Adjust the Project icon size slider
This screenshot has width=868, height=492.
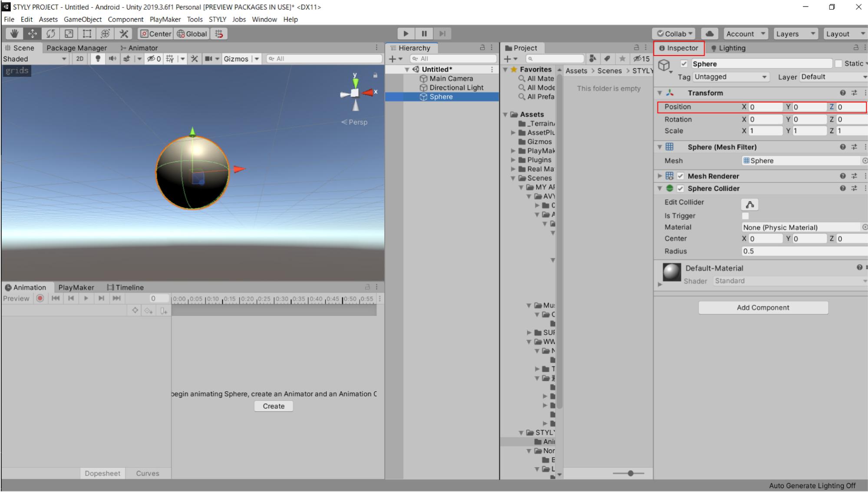630,473
